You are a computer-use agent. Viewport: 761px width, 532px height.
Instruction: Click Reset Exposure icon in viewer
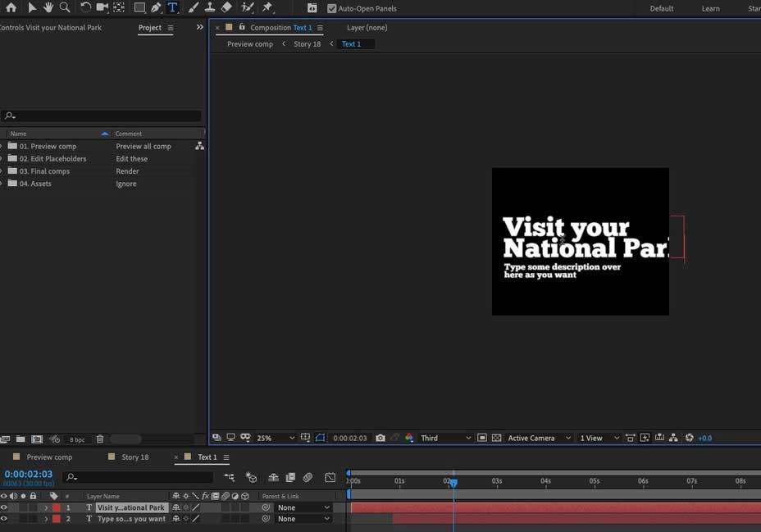(x=689, y=438)
